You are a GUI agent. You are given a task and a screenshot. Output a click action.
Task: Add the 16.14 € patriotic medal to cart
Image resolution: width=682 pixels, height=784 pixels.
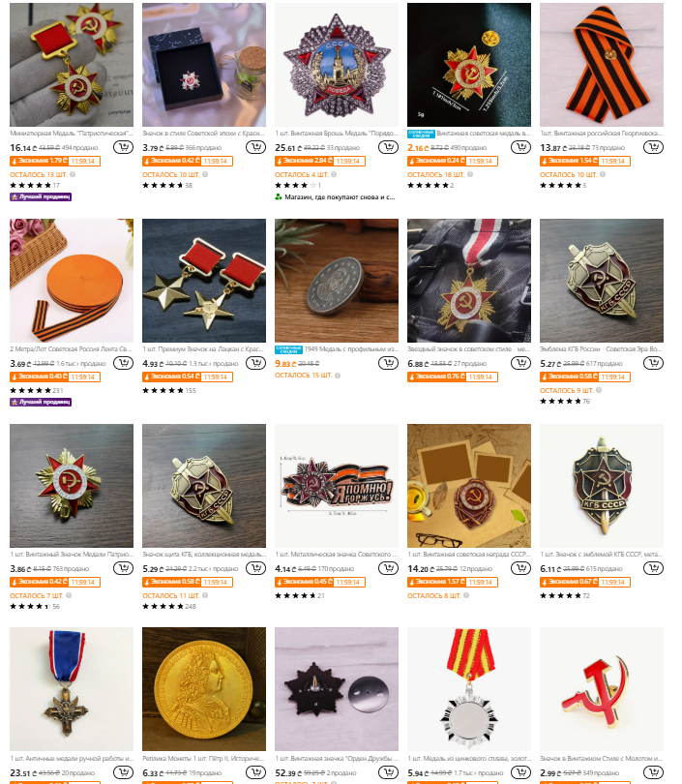pos(123,147)
